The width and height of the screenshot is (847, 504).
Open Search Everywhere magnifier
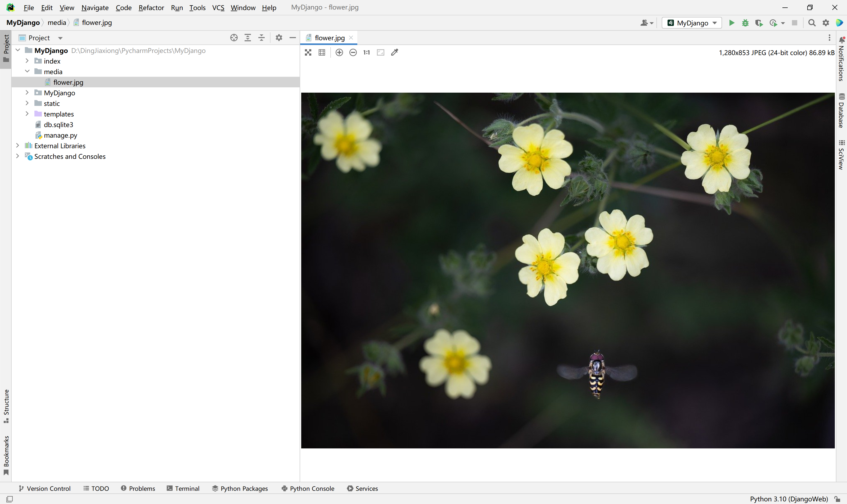pos(812,23)
